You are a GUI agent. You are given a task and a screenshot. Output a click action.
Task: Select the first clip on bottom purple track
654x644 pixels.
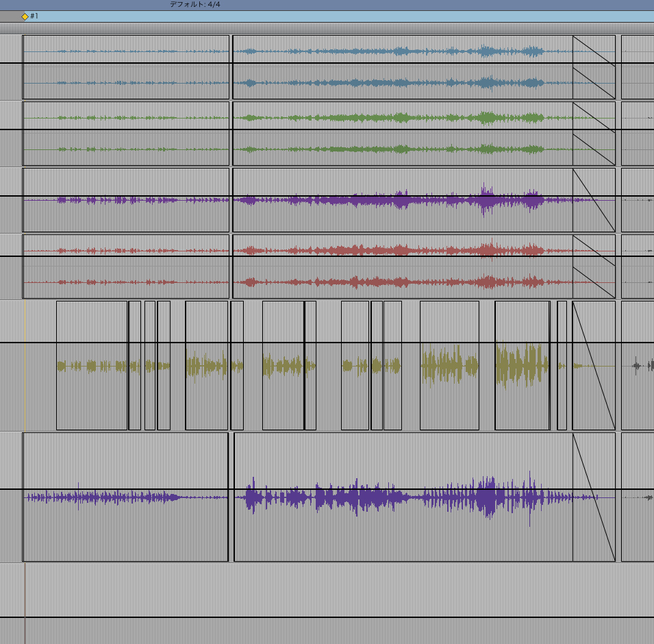point(125,497)
